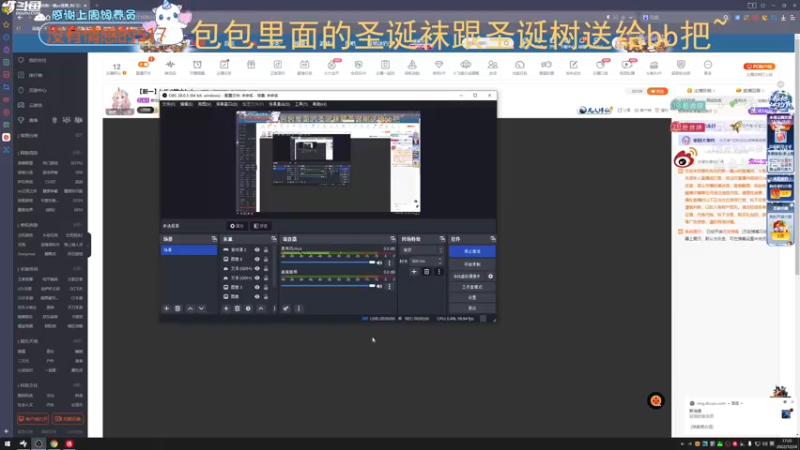Image resolution: width=800 pixels, height=450 pixels.
Task: Open the 文件(F) menu in OBS
Action: 168,104
